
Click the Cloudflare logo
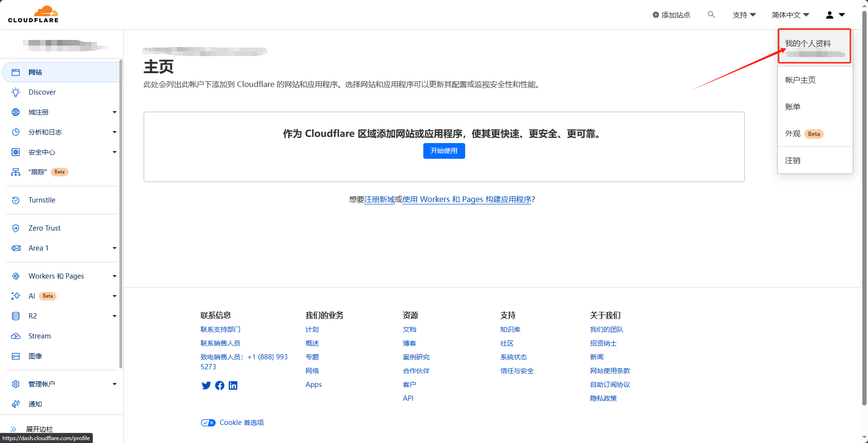pos(33,14)
